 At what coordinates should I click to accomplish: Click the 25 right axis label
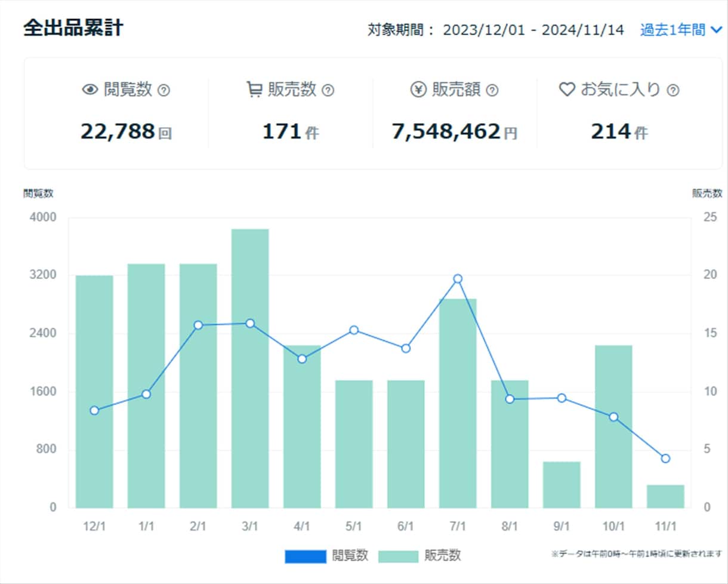click(x=710, y=217)
